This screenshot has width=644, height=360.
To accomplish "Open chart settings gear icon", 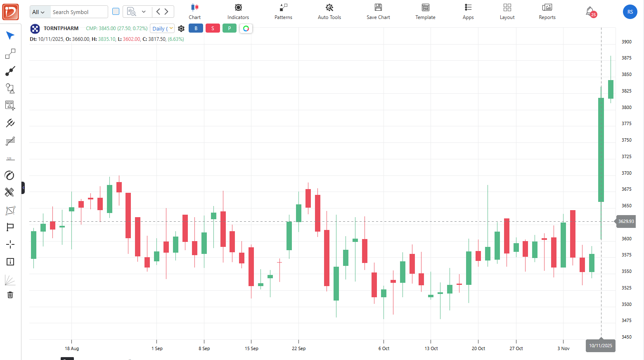I will pos(181,28).
